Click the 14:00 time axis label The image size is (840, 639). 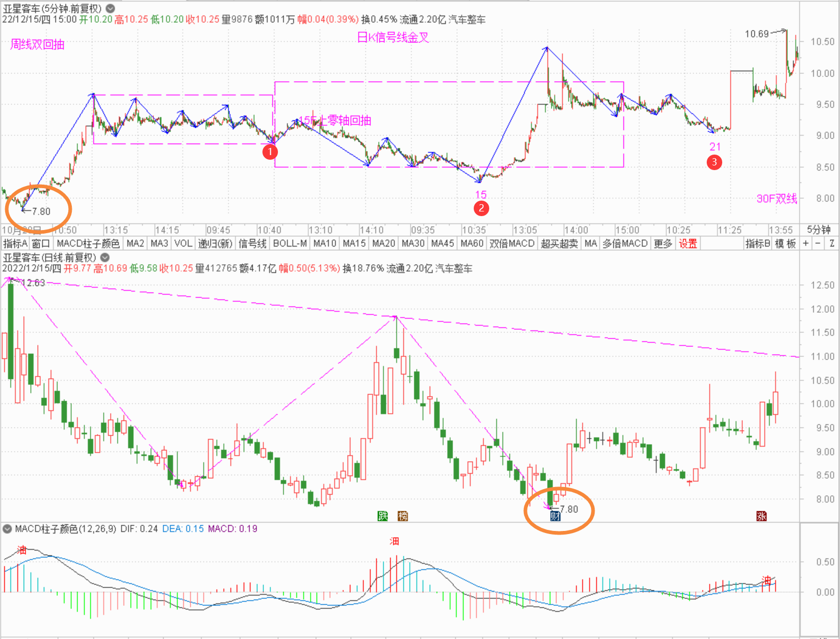(x=576, y=230)
